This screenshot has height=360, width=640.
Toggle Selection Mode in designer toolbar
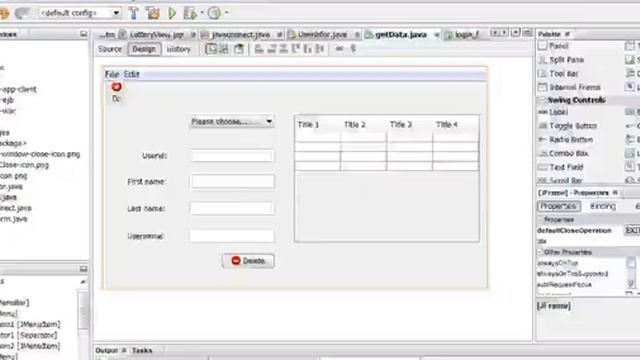pos(211,49)
